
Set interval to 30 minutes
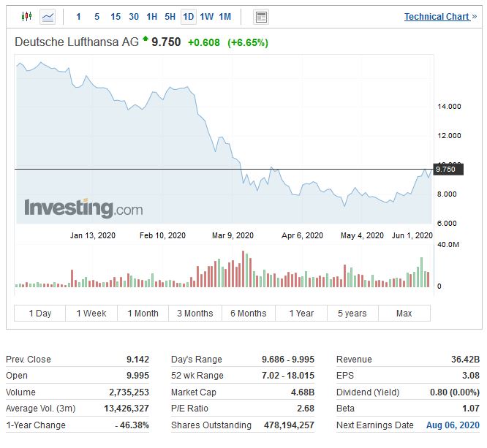pos(134,17)
